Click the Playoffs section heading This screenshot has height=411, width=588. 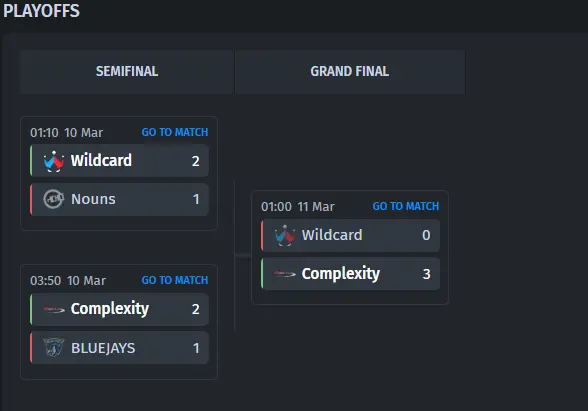(41, 10)
